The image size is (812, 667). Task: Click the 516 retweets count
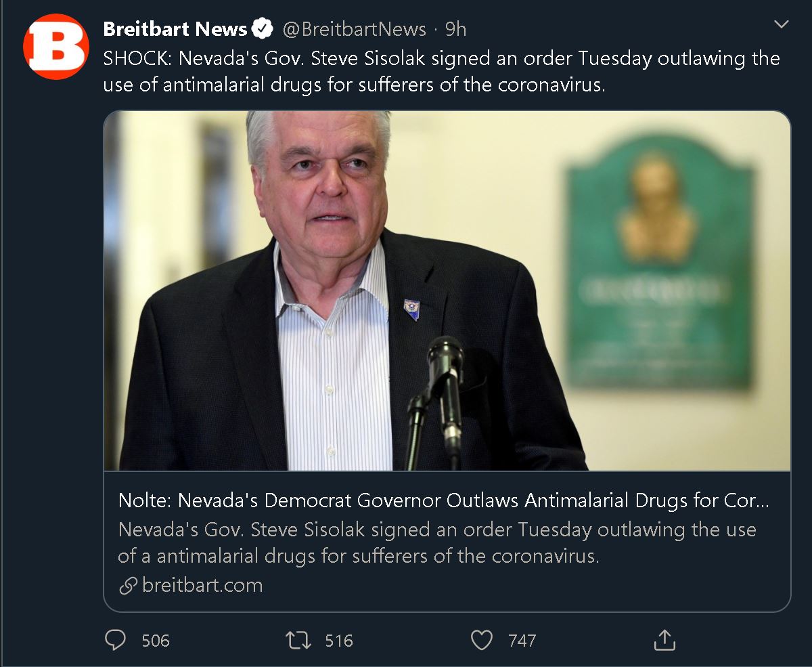tap(338, 641)
